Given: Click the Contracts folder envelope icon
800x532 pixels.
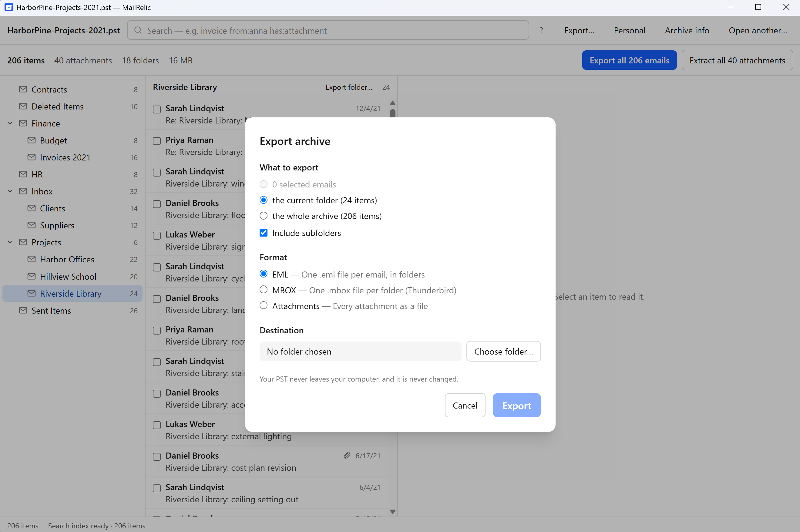Looking at the screenshot, I should pyautogui.click(x=23, y=89).
